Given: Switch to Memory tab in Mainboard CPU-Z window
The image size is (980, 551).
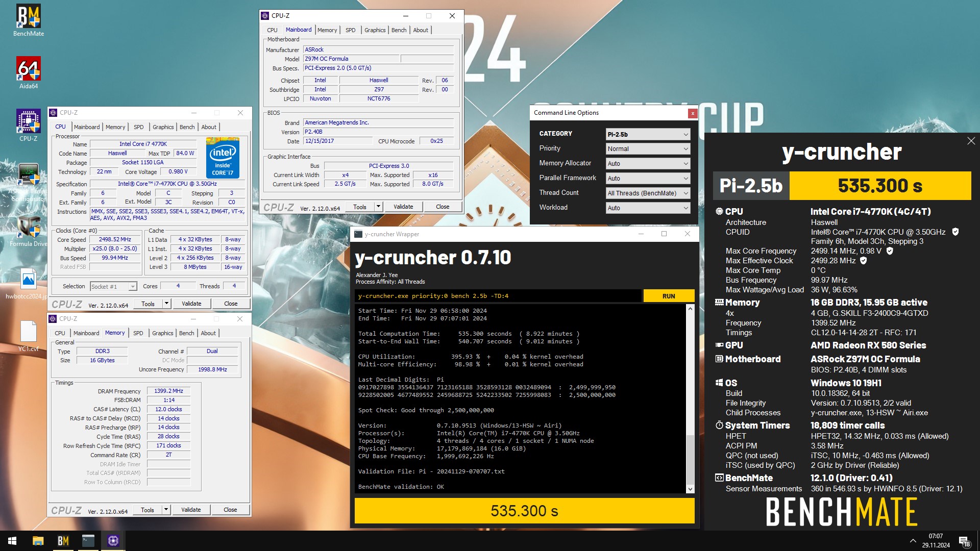Looking at the screenshot, I should (327, 30).
